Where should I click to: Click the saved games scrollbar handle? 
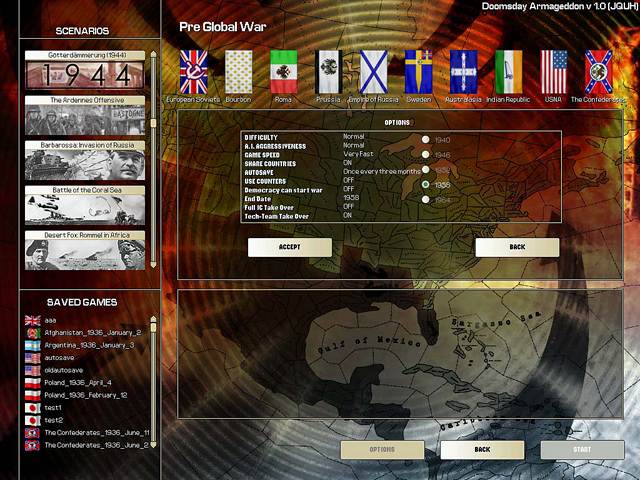(153, 327)
